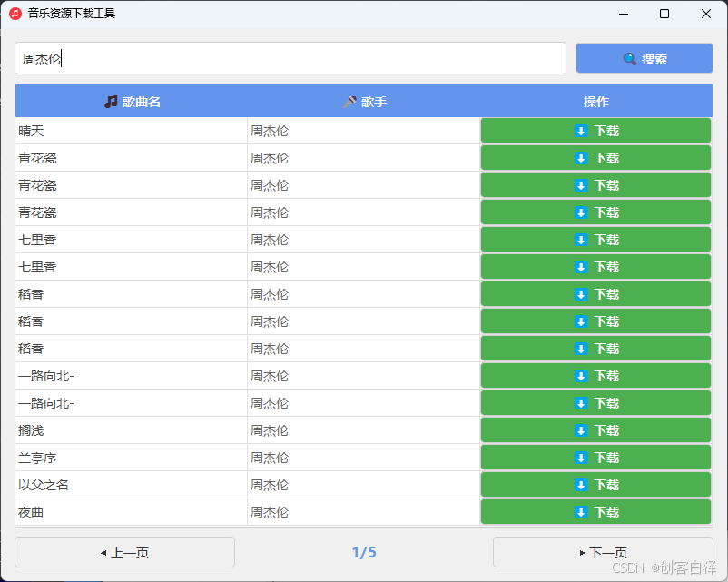728x582 pixels.
Task: Click the search box containing 周杰伦
Action: tap(290, 58)
